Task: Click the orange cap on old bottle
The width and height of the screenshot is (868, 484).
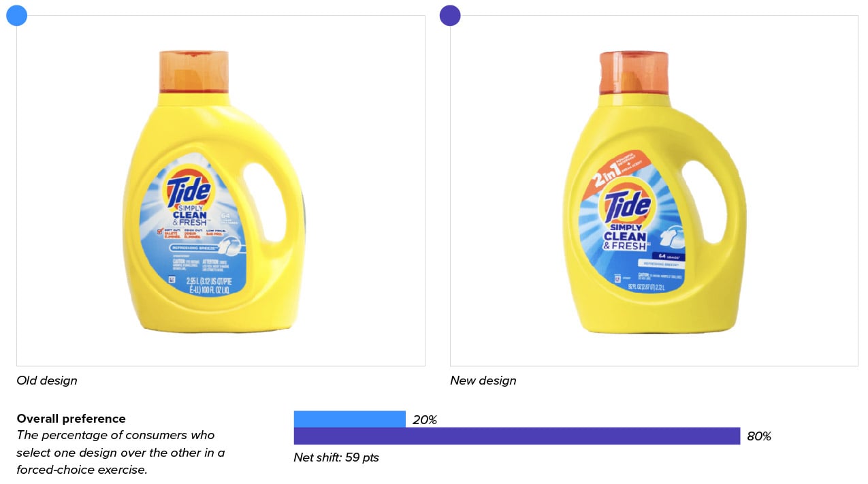Action: point(195,71)
